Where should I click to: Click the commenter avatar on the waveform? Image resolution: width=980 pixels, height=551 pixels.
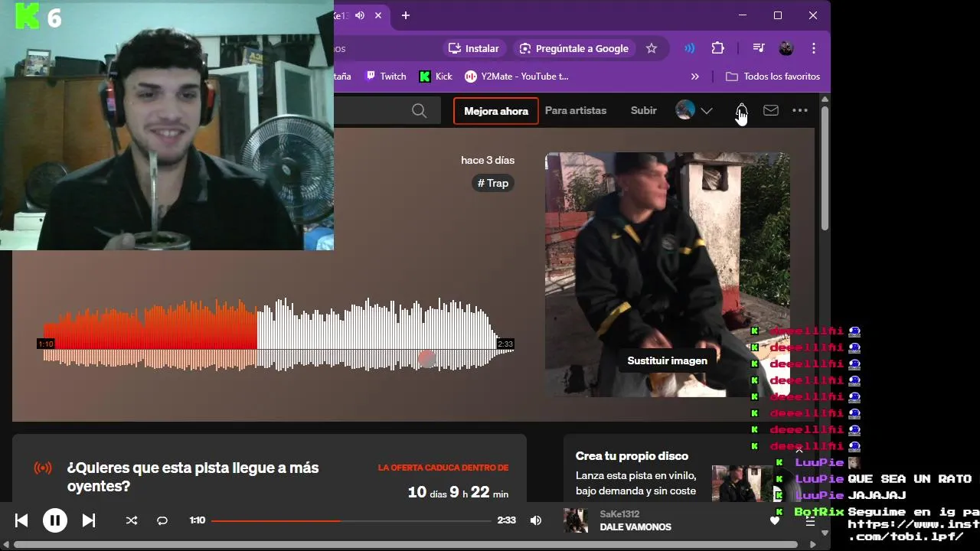427,358
